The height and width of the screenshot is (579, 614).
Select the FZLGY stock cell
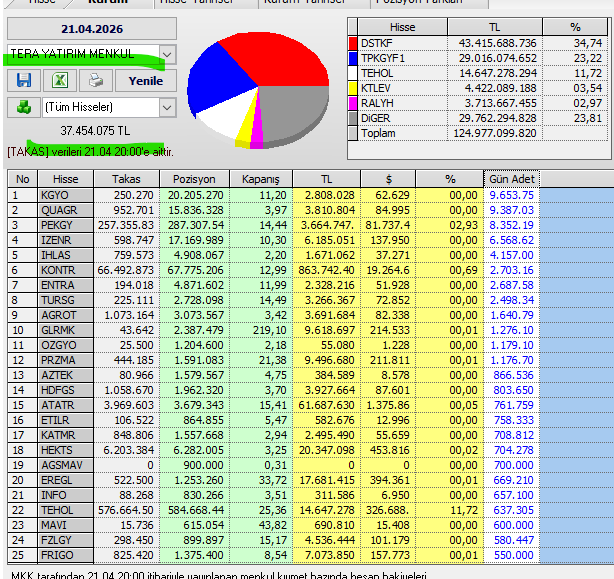(x=66, y=540)
